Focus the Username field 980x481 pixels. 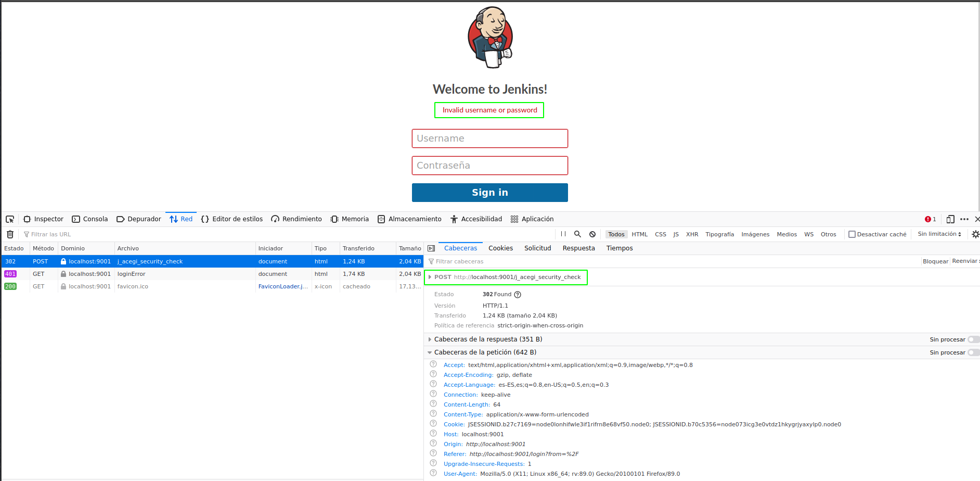click(490, 138)
